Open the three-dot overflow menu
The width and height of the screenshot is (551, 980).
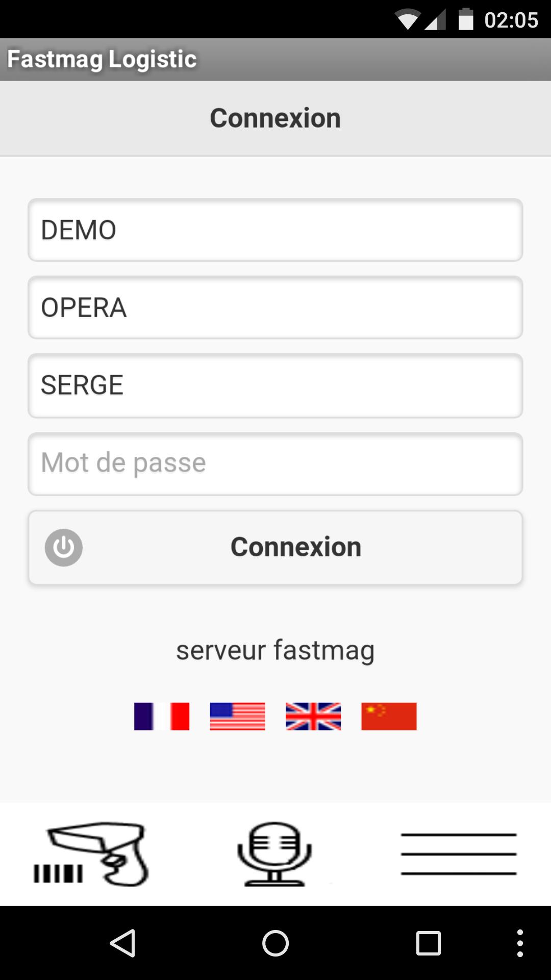tap(520, 943)
